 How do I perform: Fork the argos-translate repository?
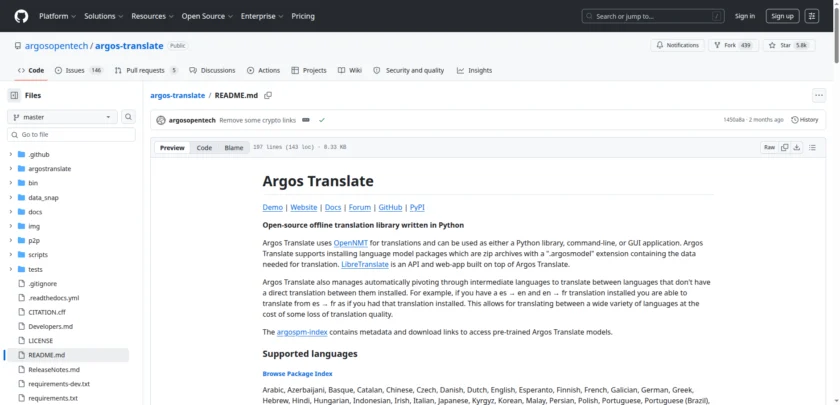[732, 46]
